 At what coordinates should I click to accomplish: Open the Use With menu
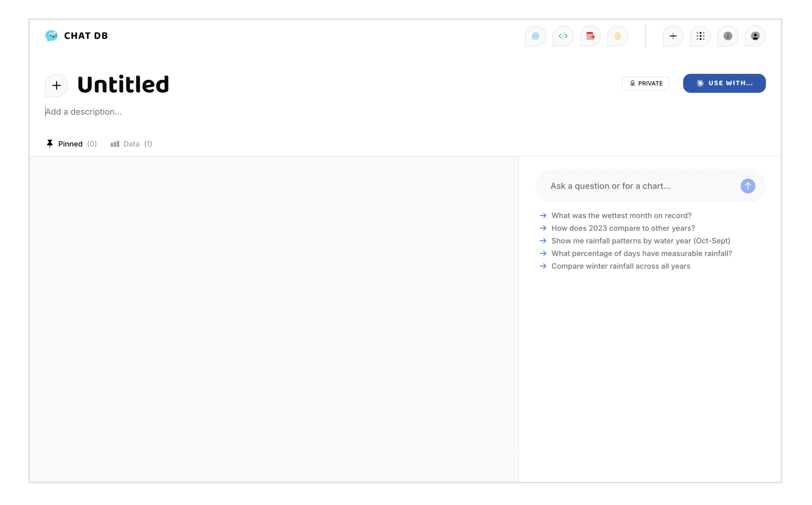tap(724, 83)
